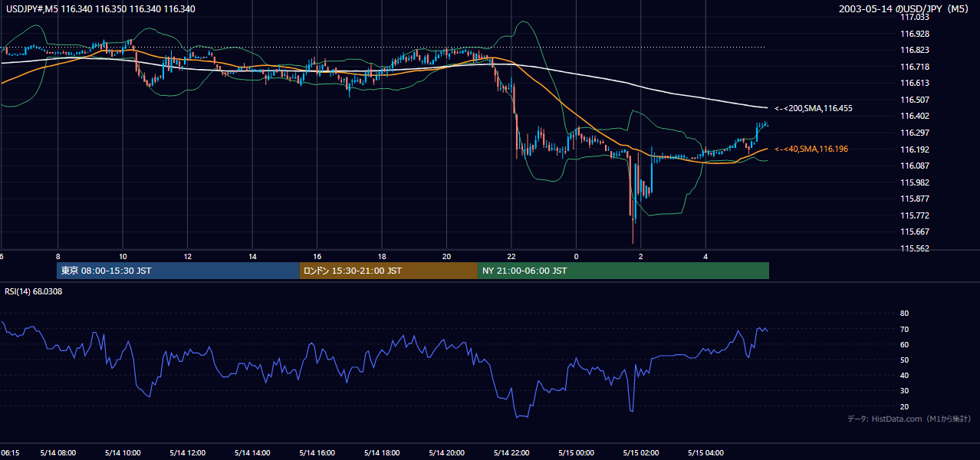The height and width of the screenshot is (460, 980).
Task: Click the USDJPY#,M5 price header text
Action: pyautogui.click(x=100, y=9)
